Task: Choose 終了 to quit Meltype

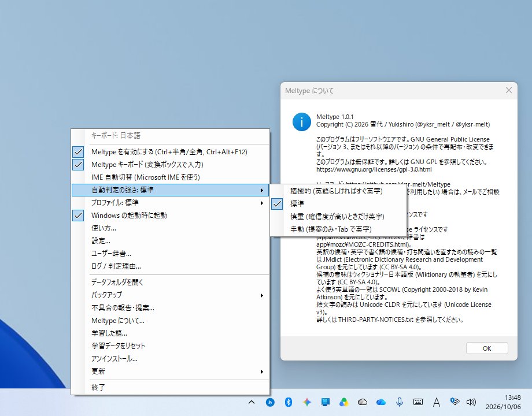Action: pyautogui.click(x=170, y=387)
